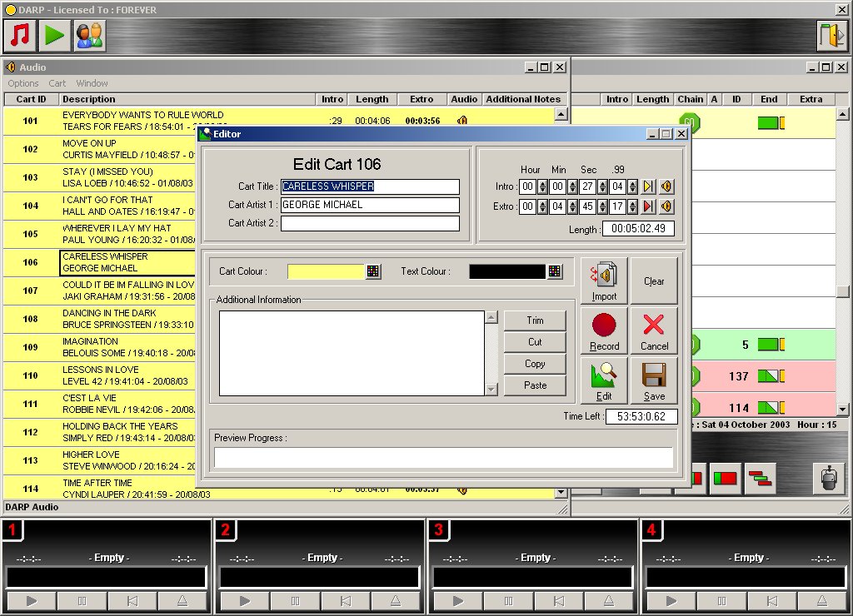Save the cart with the floppy disk button
853x616 pixels.
point(654,380)
